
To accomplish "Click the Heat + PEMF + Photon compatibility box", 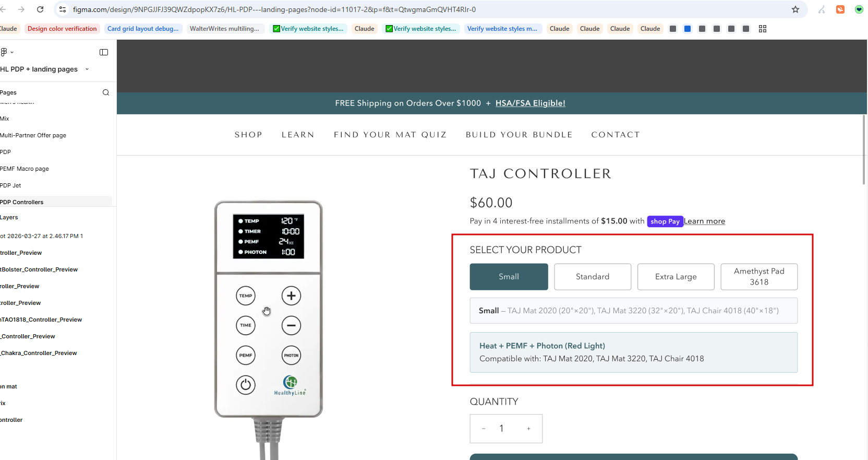I will tap(634, 352).
